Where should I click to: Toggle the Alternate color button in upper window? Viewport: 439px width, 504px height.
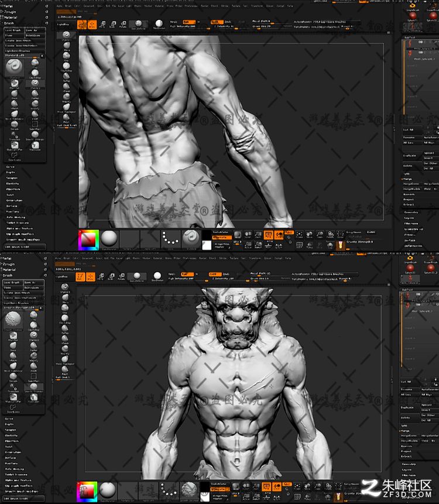coord(221,237)
